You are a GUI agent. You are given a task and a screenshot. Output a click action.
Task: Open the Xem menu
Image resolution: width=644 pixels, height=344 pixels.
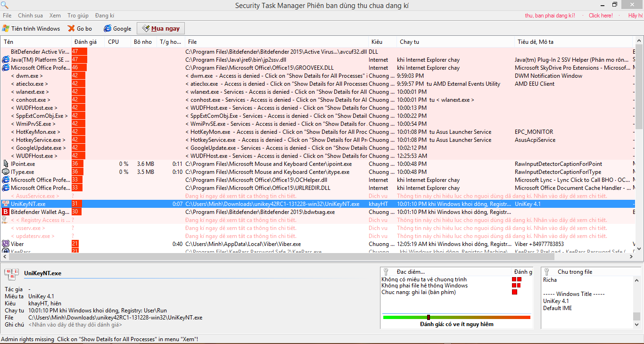(x=55, y=16)
